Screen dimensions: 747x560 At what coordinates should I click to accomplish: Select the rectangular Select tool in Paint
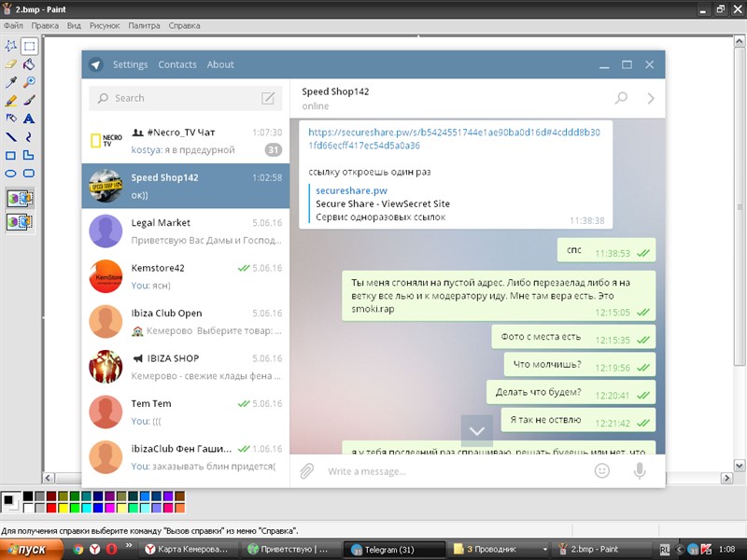pyautogui.click(x=29, y=46)
